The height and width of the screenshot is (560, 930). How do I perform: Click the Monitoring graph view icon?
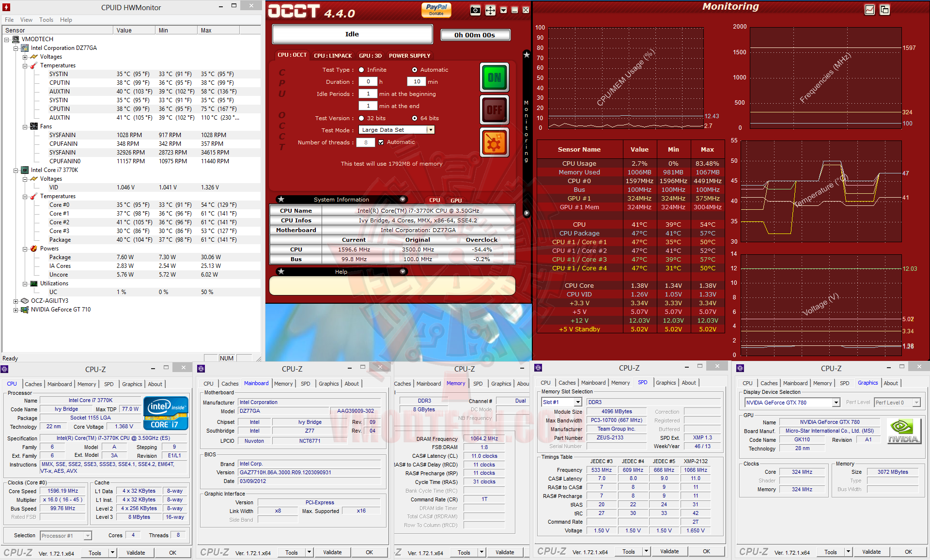[x=869, y=10]
